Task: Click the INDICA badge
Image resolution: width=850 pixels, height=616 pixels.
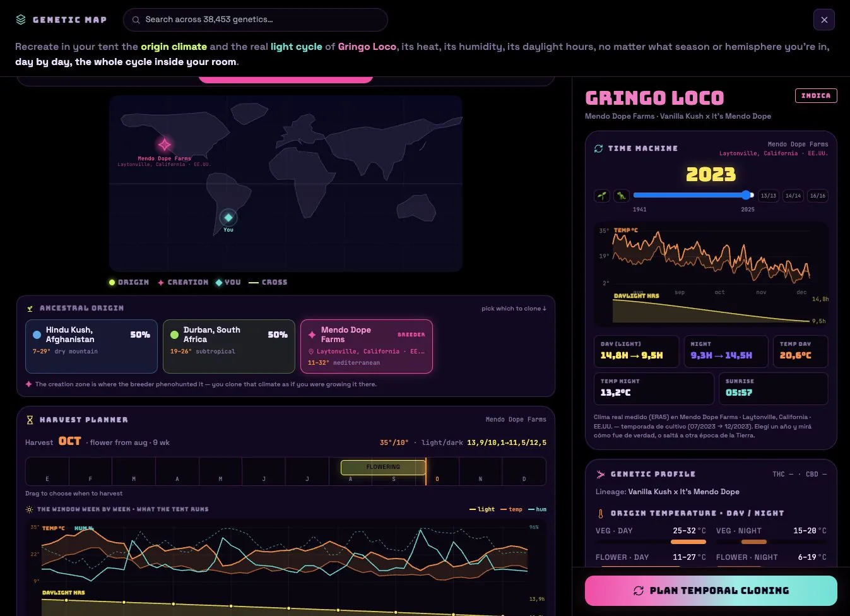Action: (816, 96)
